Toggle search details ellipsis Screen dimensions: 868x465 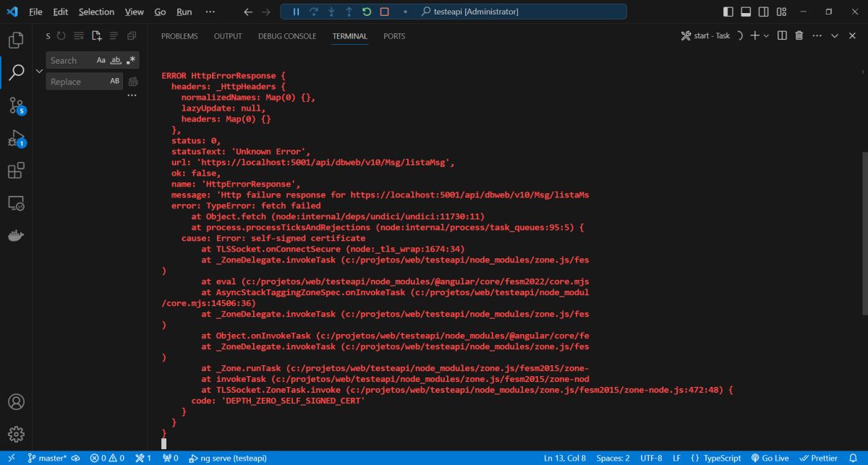(x=132, y=95)
